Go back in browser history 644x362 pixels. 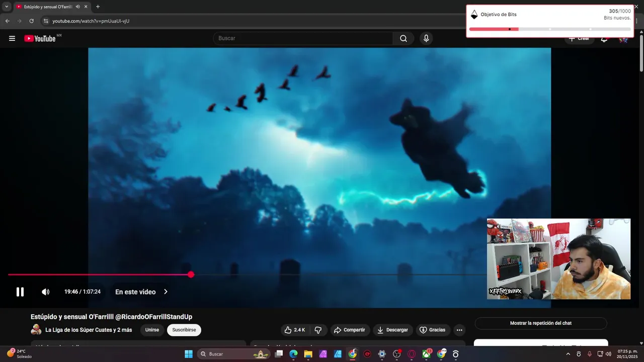[7, 21]
